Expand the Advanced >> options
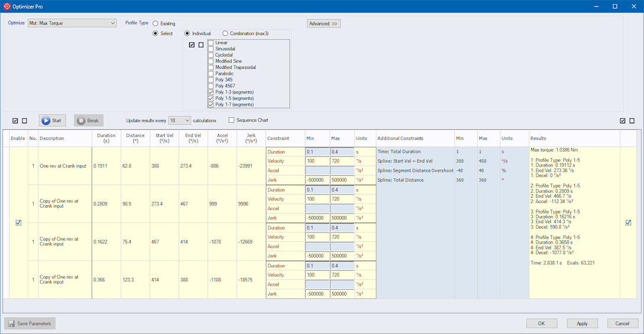This screenshot has width=644, height=334. coord(323,24)
